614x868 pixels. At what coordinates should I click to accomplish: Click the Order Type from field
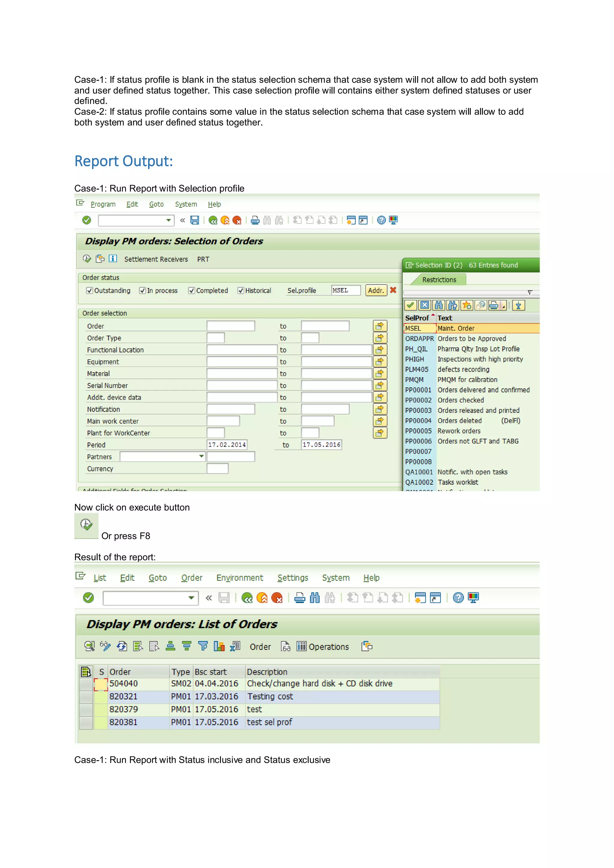[x=216, y=337]
